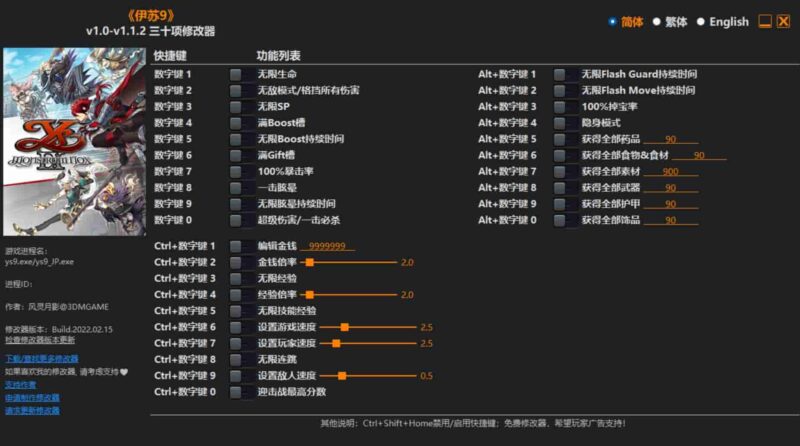Switch language to English

[701, 22]
